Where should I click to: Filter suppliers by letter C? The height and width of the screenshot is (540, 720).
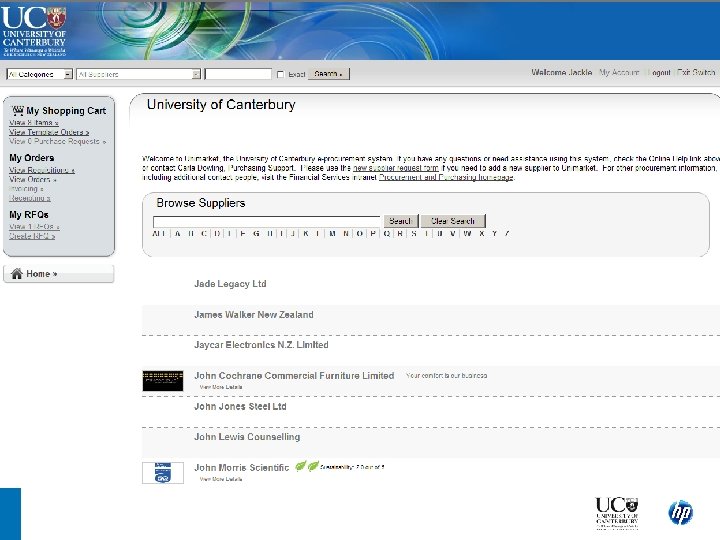[x=204, y=233]
